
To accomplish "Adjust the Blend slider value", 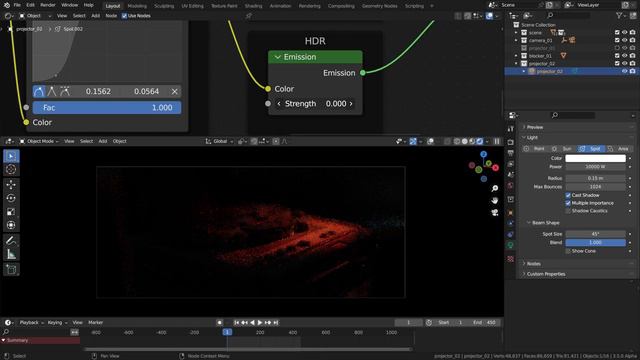I will [x=595, y=242].
